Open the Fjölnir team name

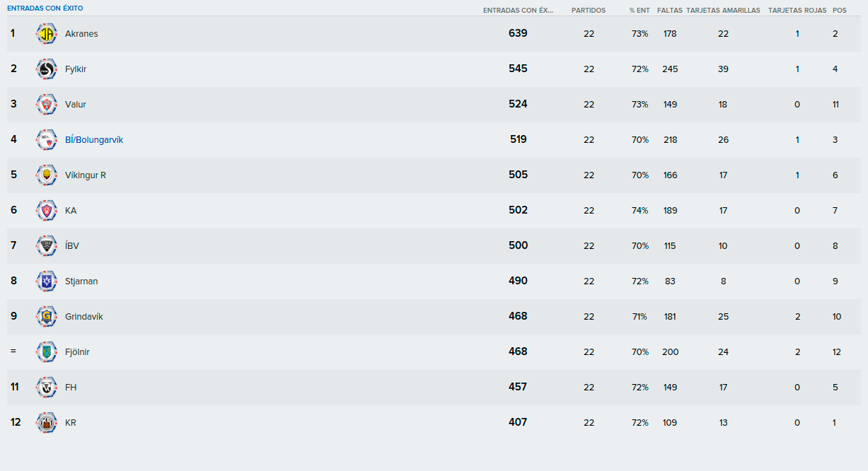pyautogui.click(x=77, y=352)
